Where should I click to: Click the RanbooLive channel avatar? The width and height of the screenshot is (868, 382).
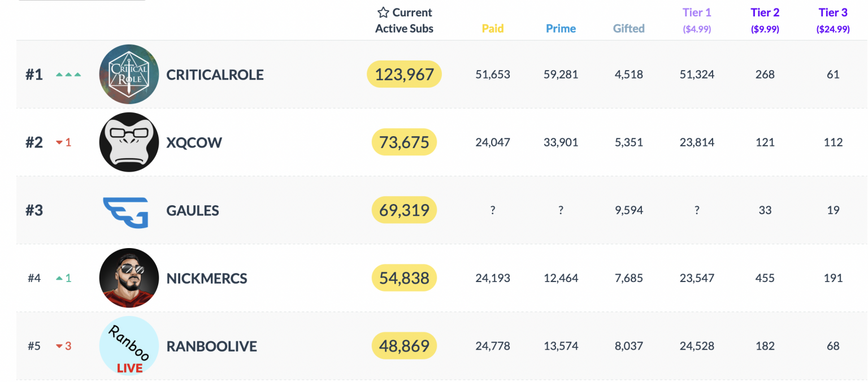(129, 345)
